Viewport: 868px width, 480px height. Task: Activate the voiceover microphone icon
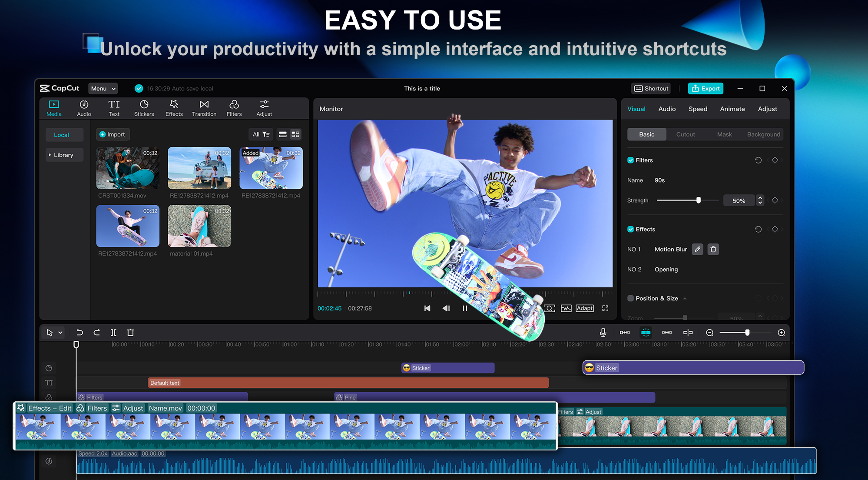coord(603,332)
